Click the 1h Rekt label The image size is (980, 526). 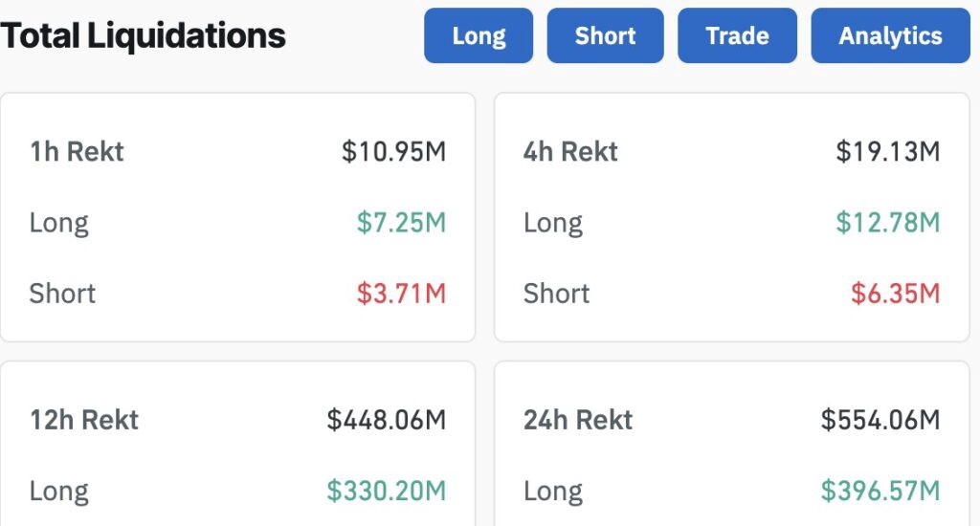click(77, 151)
